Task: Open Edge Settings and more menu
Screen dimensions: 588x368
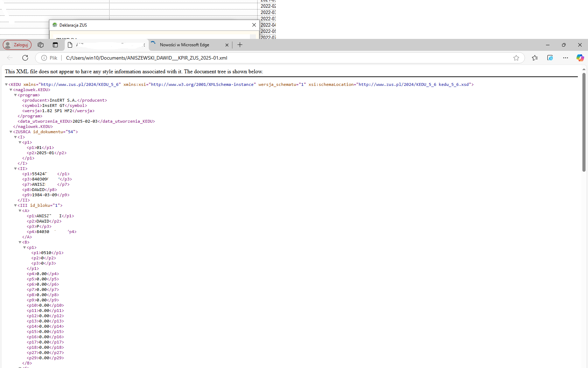Action: (x=565, y=58)
